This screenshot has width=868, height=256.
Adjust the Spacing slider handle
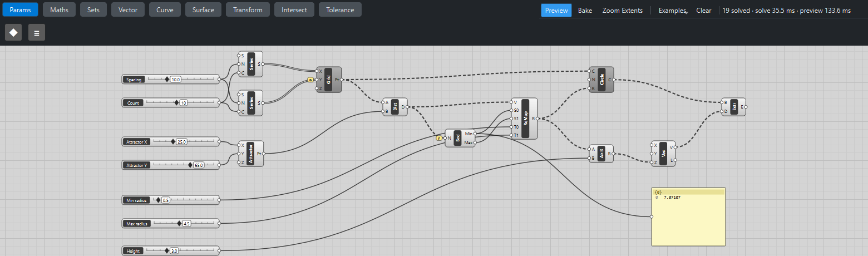point(166,79)
